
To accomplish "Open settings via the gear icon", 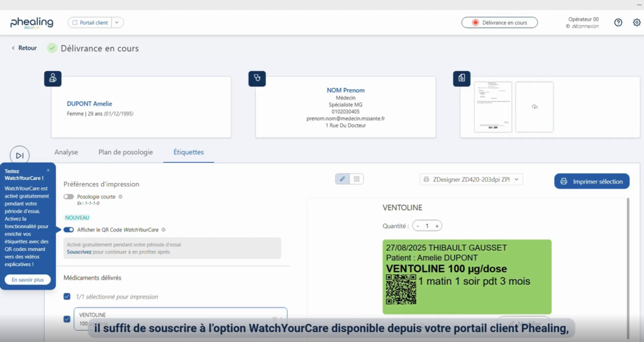I will pos(636,23).
